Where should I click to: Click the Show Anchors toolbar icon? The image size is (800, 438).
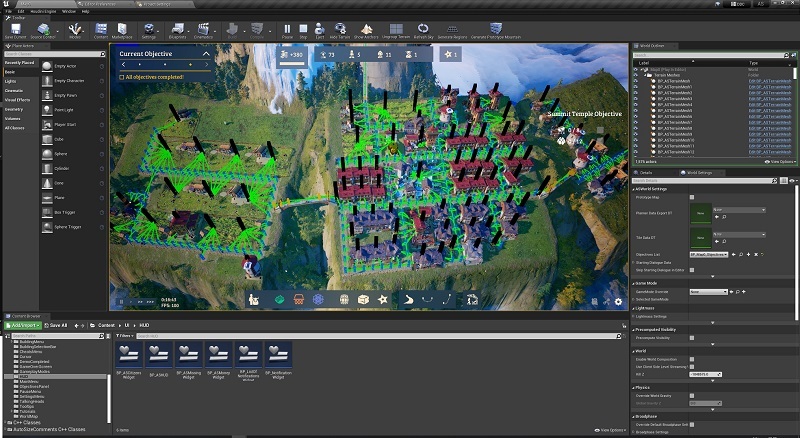366,30
